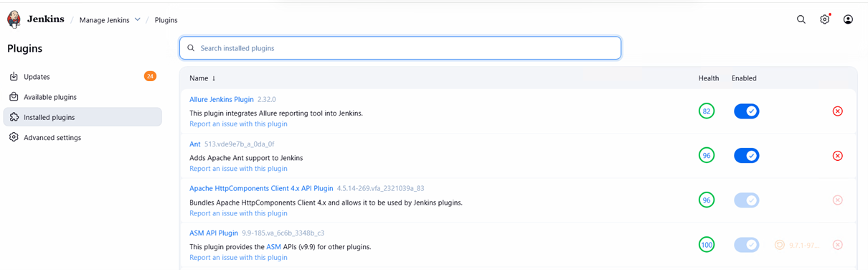Report an issue with ASM API Plugin
The image size is (868, 270).
click(x=238, y=258)
